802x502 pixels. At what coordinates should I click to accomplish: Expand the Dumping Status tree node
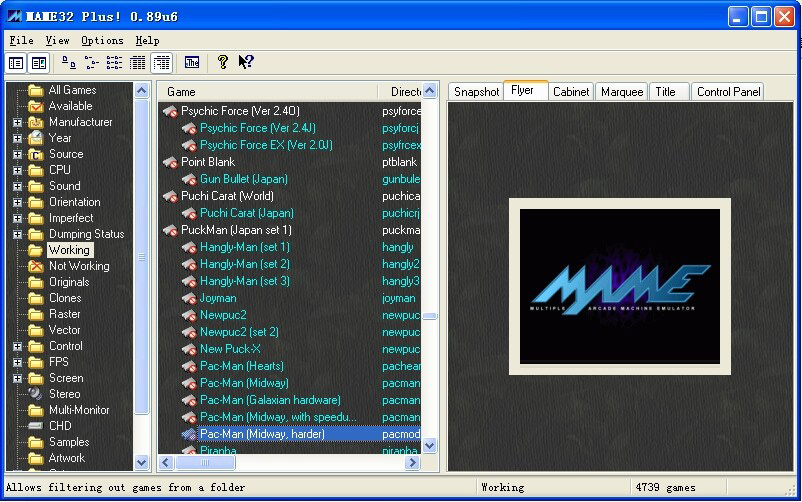point(17,234)
